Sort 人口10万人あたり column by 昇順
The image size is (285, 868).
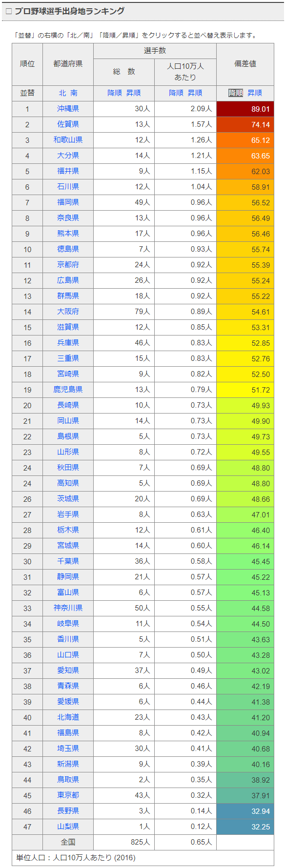(x=195, y=93)
